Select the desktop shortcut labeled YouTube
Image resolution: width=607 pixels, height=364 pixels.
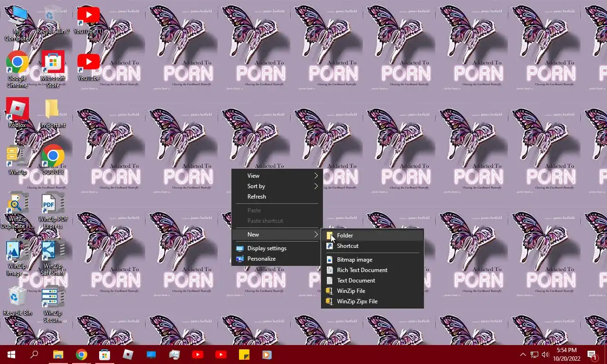[x=88, y=67]
